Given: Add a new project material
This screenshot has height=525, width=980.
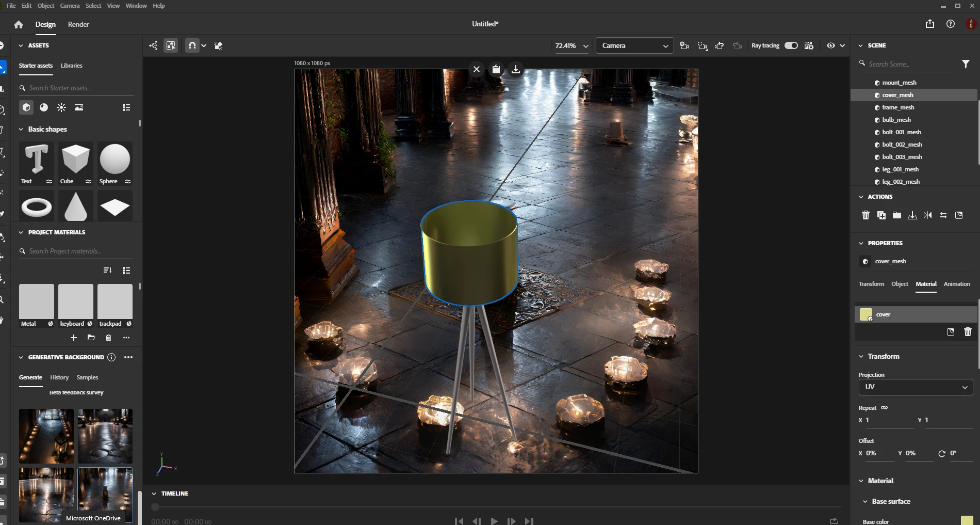Looking at the screenshot, I should point(74,338).
